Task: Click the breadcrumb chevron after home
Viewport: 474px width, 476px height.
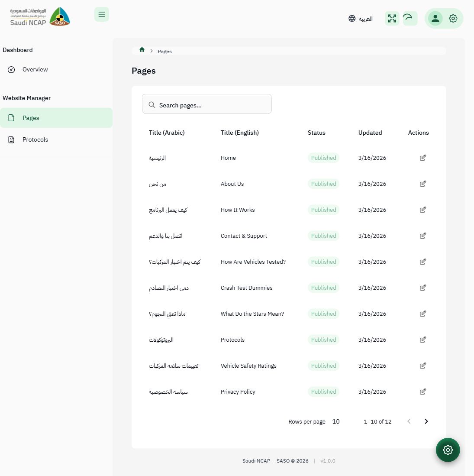Action: (x=152, y=51)
